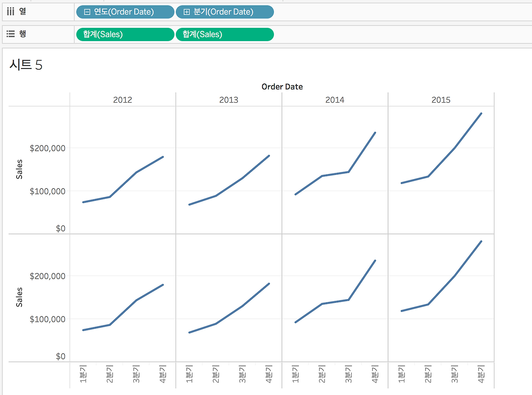Select the 2분기 label under 2014
The width and height of the screenshot is (532, 395).
point(322,374)
